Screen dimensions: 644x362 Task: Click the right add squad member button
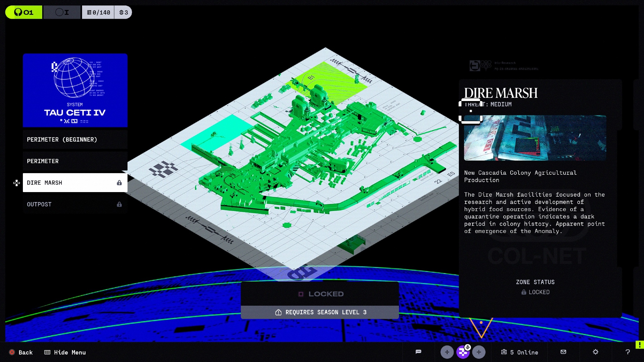(479, 352)
